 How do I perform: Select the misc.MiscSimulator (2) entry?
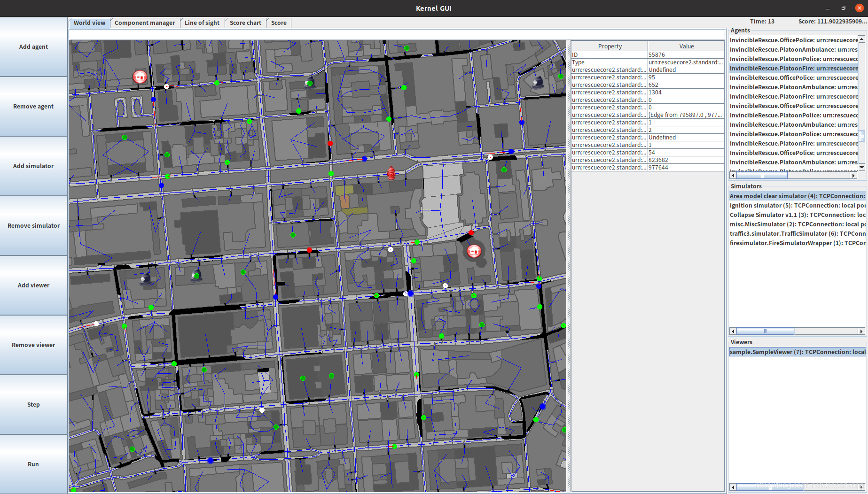coord(797,224)
